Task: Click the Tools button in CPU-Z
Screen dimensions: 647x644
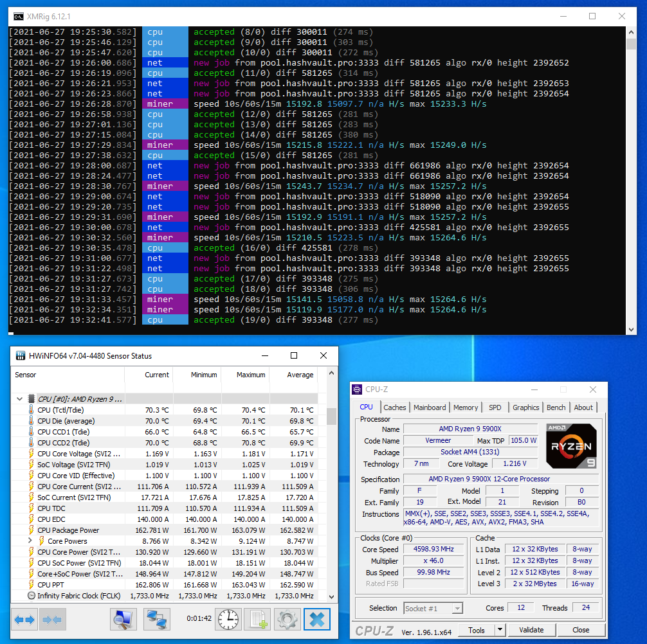Action: pyautogui.click(x=476, y=630)
